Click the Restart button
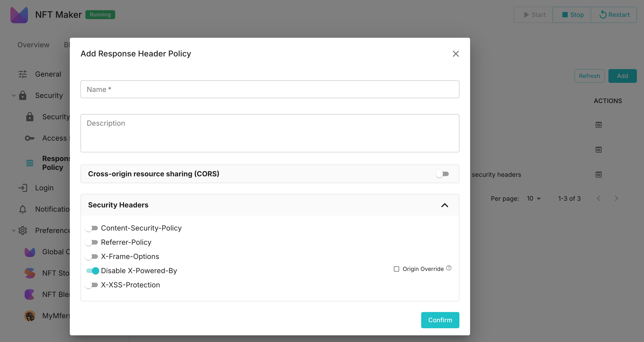Image resolution: width=644 pixels, height=342 pixels. point(614,15)
